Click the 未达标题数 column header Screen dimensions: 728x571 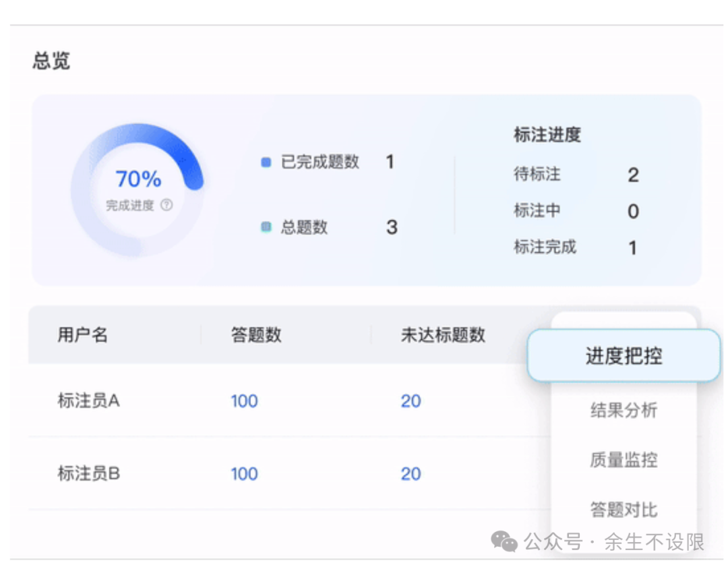443,335
